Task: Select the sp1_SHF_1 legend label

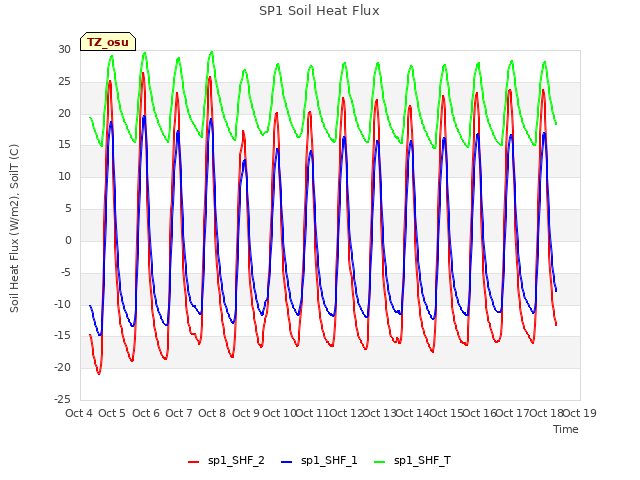Action: pos(329,460)
